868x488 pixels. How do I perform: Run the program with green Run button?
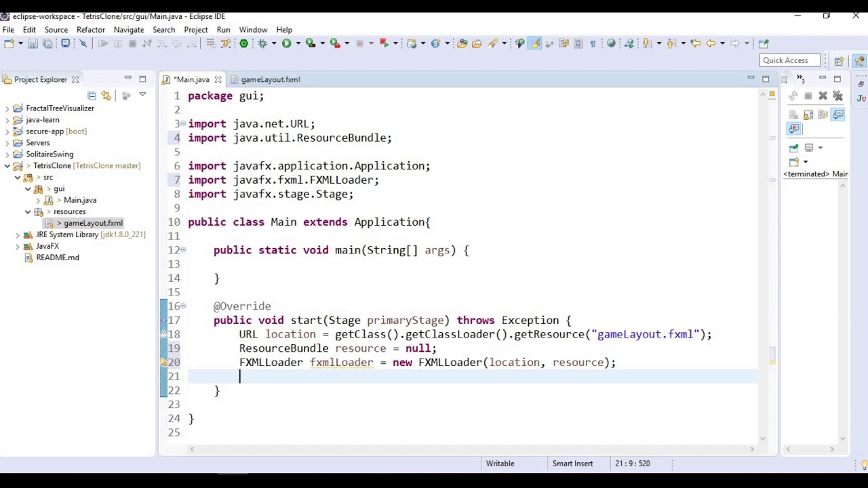(x=286, y=43)
